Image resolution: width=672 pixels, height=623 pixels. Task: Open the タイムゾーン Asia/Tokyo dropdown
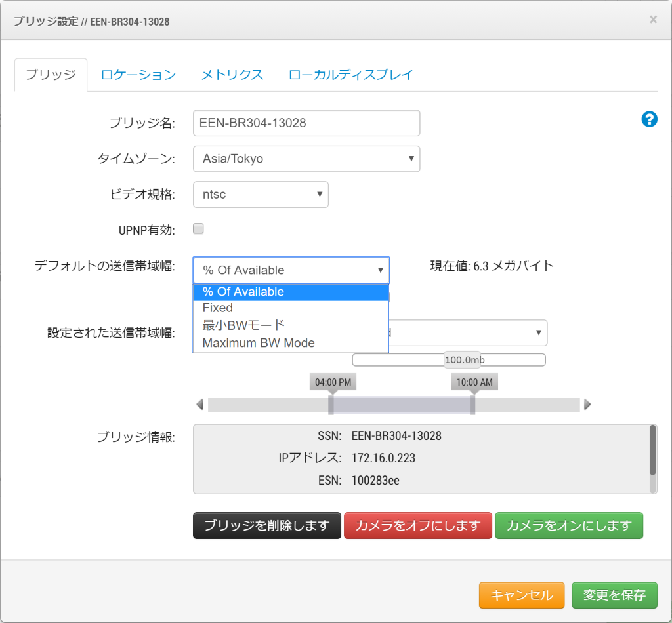coord(306,159)
